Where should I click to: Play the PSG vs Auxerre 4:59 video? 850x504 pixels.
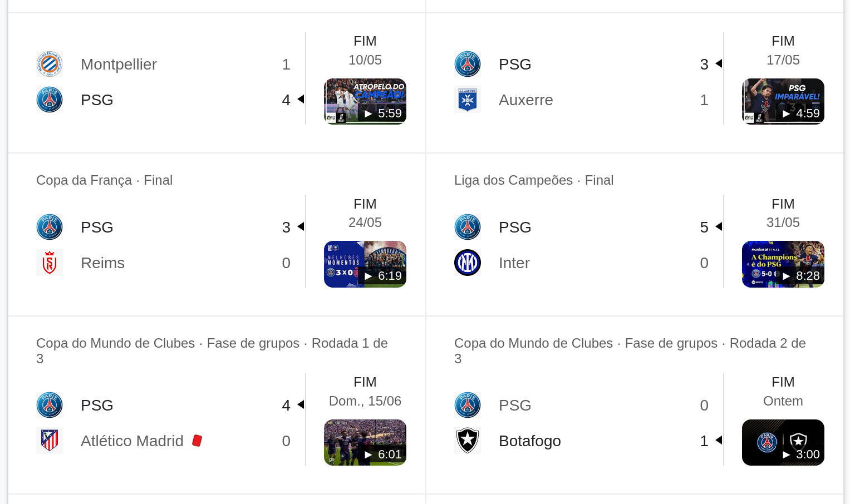783,101
